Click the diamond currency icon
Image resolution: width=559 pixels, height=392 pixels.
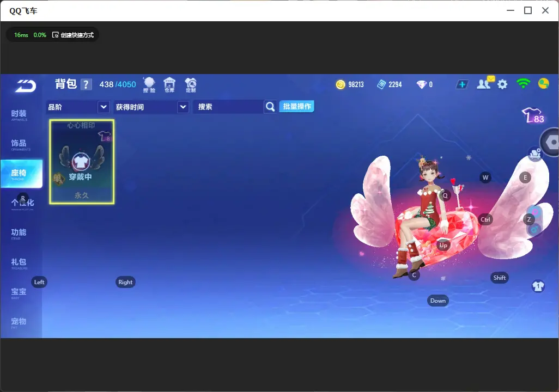421,84
